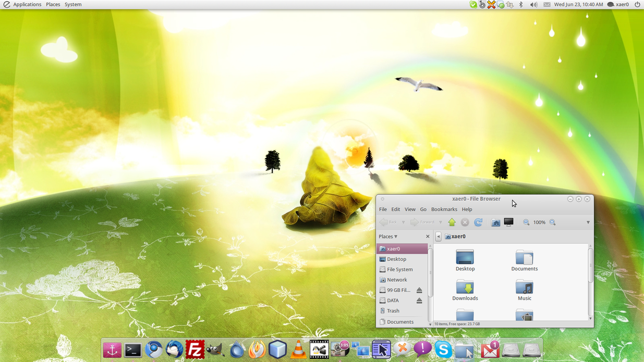644x362 pixels.
Task: Launch the orange flame app in dock
Action: [x=257, y=350]
